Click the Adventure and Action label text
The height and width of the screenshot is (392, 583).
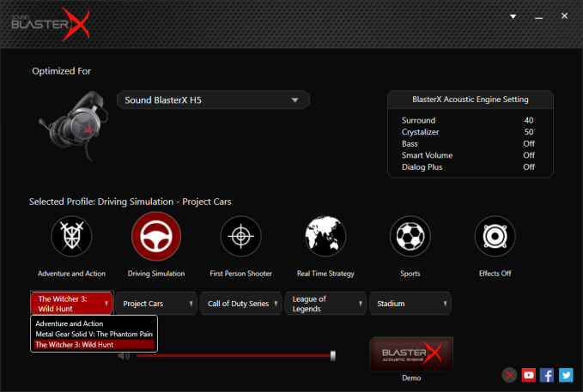pyautogui.click(x=71, y=274)
